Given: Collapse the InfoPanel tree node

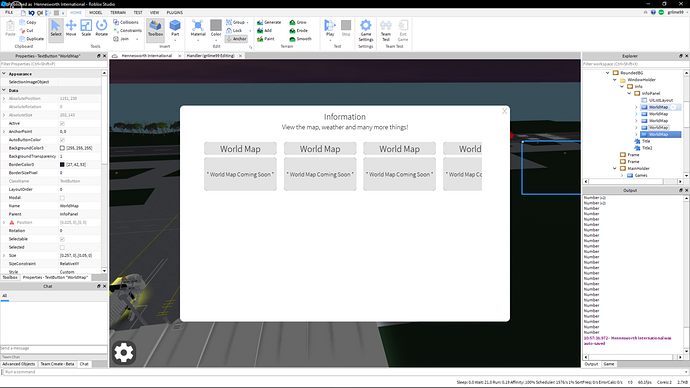Looking at the screenshot, I should [629, 93].
